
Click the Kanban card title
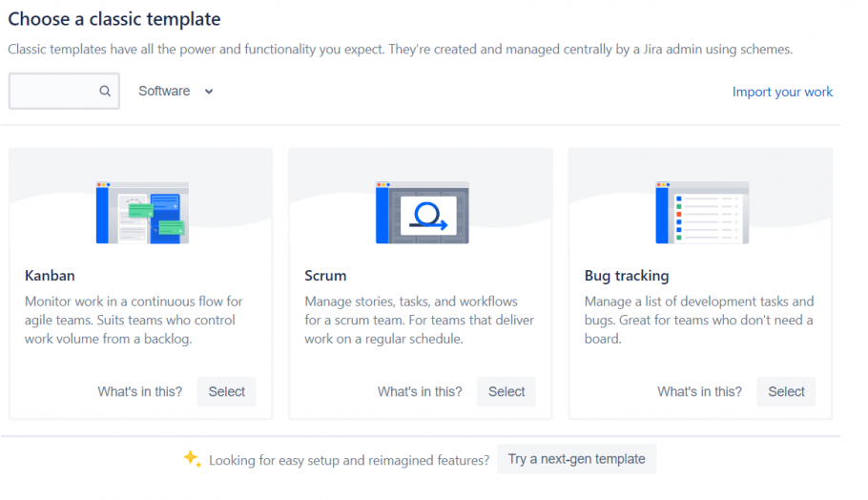click(50, 276)
